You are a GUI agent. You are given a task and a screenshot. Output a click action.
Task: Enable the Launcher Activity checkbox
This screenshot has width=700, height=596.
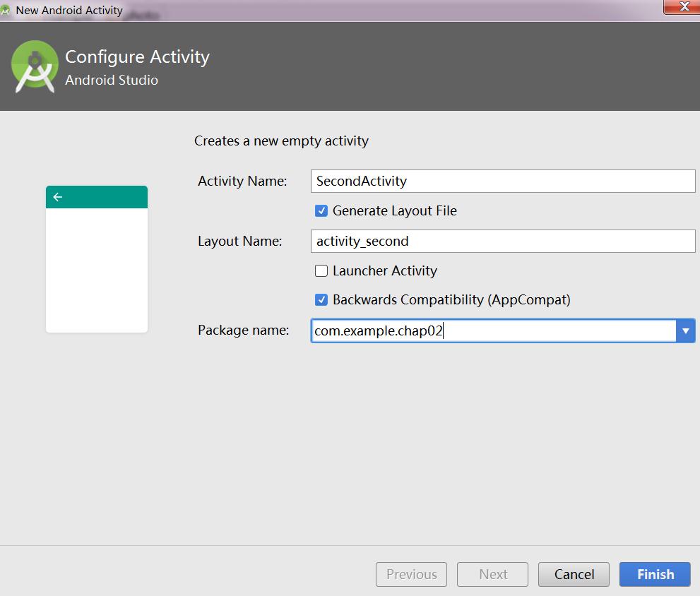[321, 270]
